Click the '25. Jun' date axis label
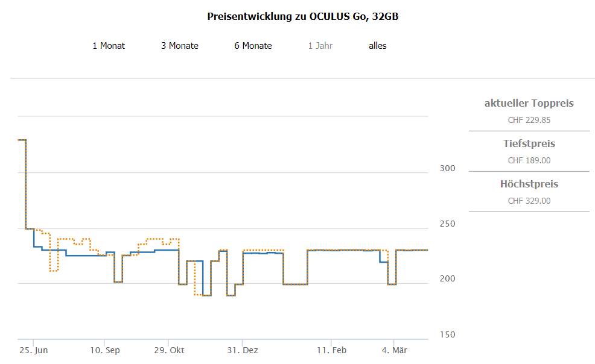The width and height of the screenshot is (595, 364). click(33, 350)
